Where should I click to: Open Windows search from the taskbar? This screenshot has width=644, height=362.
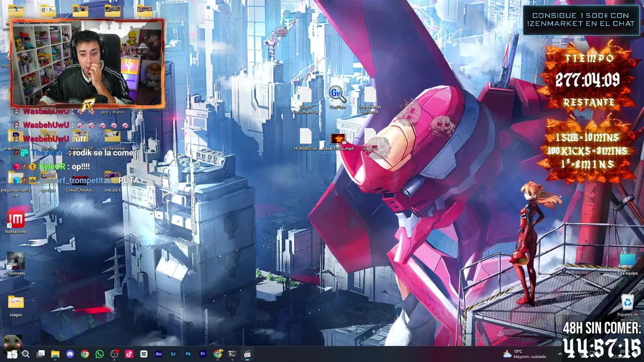click(26, 354)
